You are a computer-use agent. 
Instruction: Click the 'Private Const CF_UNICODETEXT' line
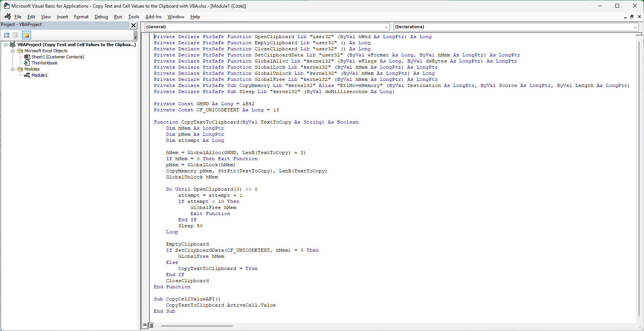coord(216,110)
